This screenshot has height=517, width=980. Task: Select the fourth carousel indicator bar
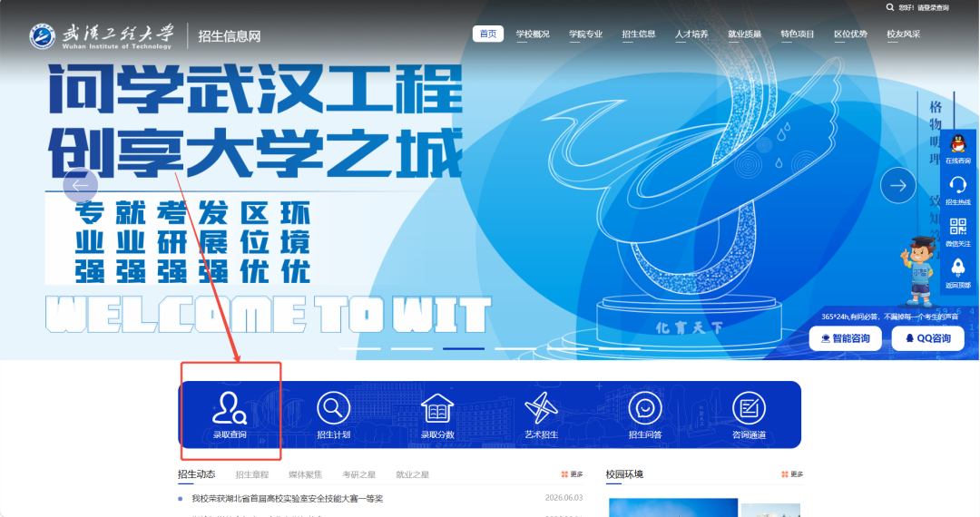tap(515, 348)
